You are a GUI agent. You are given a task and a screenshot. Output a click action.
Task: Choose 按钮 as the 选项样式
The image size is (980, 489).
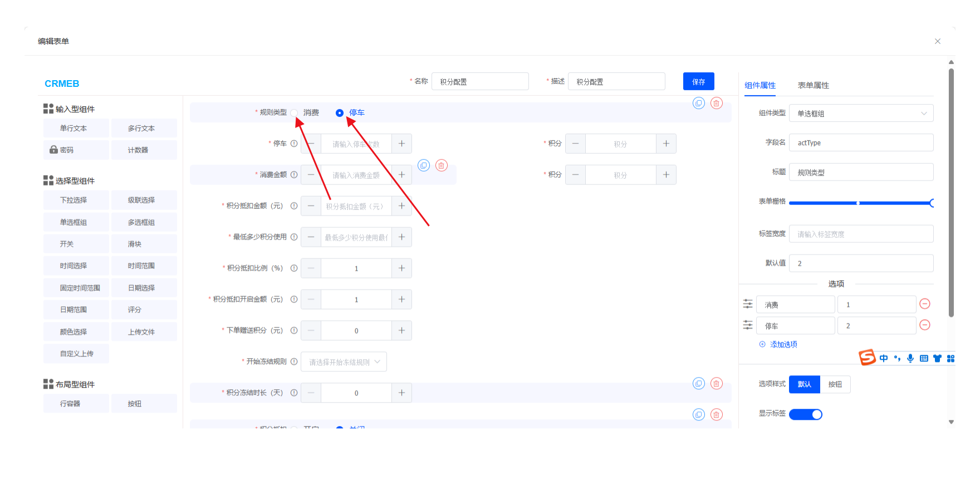point(835,384)
